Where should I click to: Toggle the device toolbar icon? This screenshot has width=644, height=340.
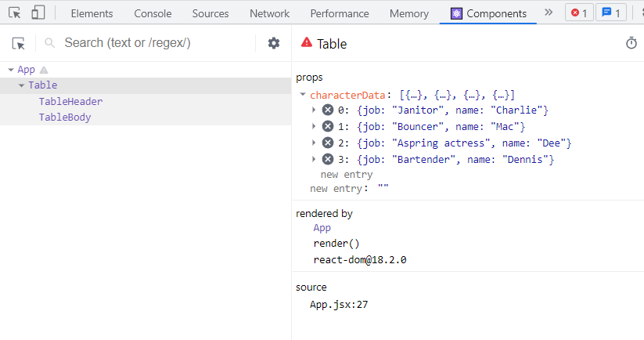[x=38, y=13]
